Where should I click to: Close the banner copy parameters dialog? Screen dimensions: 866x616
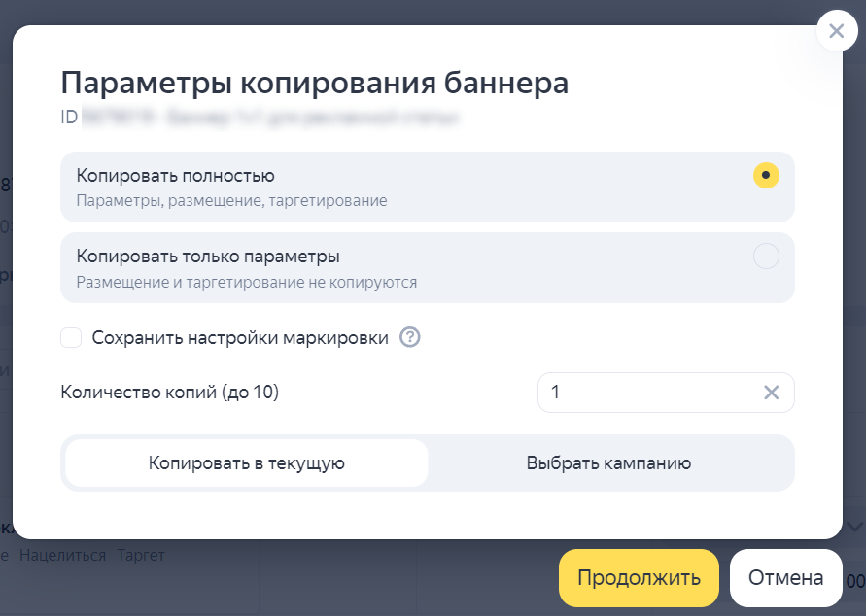tap(836, 32)
